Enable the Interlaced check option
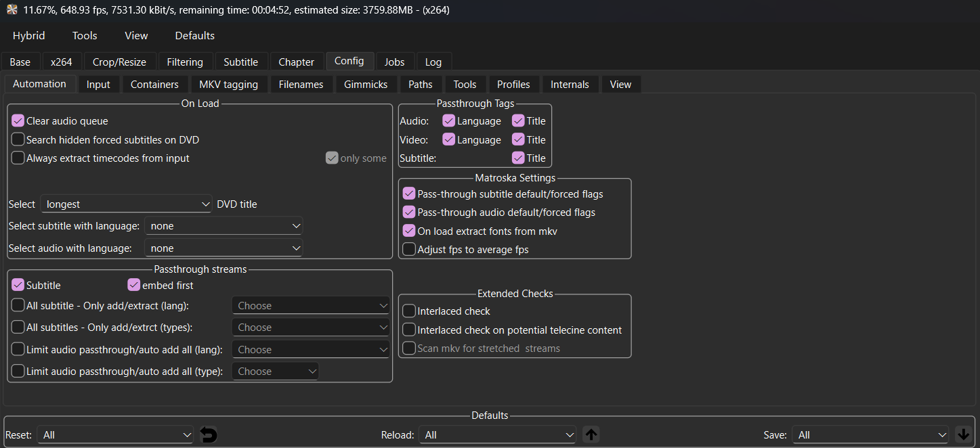Screen dimensions: 980x448 point(409,311)
